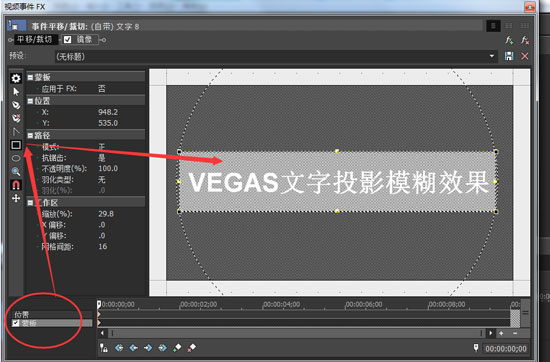Click the 羽化类型 value 无
Screen dimensions: 550x362
pos(102,180)
